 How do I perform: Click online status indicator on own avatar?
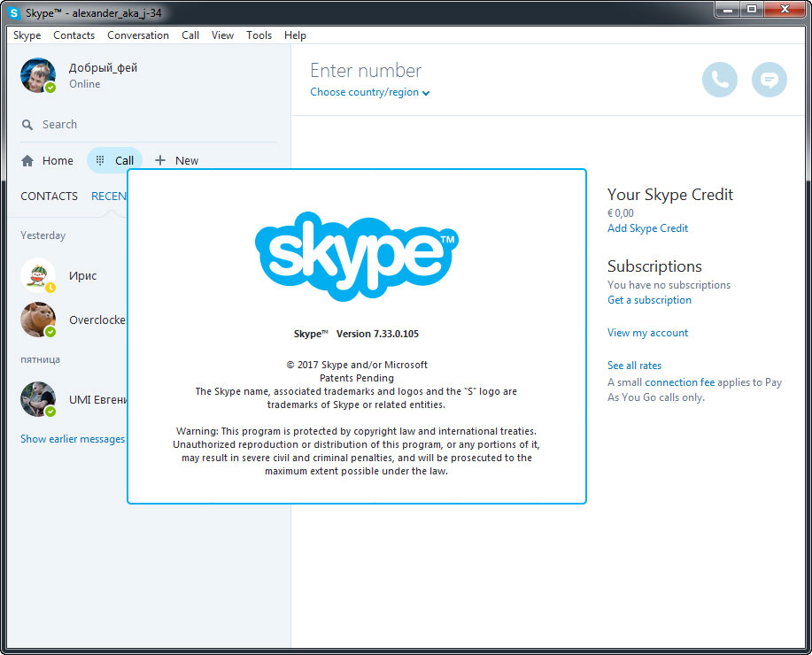click(x=50, y=88)
